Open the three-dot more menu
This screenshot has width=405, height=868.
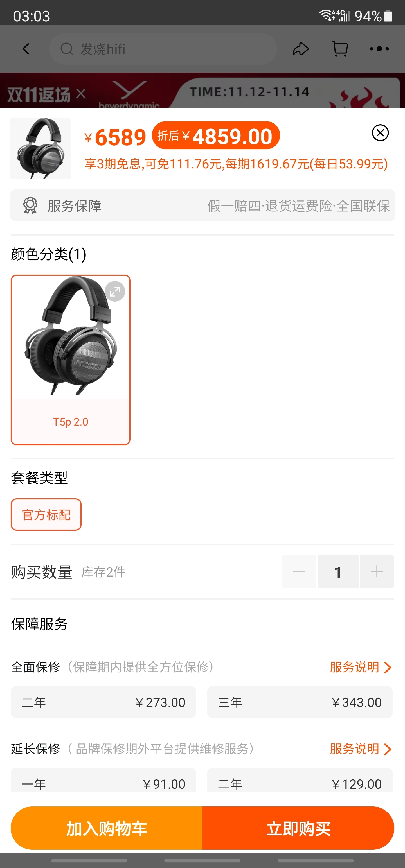point(379,49)
